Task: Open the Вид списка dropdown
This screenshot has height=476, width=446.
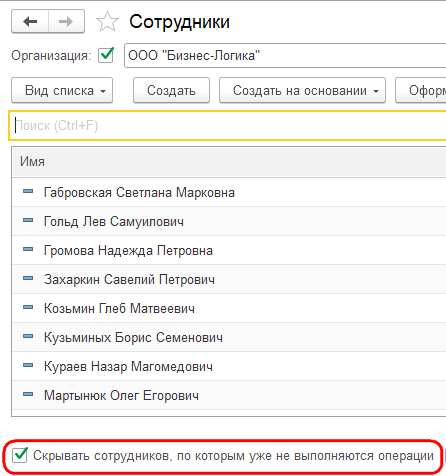Action: click(62, 90)
